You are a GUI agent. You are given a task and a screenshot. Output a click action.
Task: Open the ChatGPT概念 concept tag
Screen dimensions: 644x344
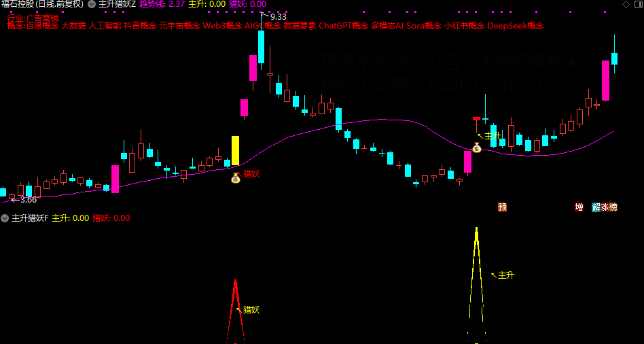click(344, 26)
